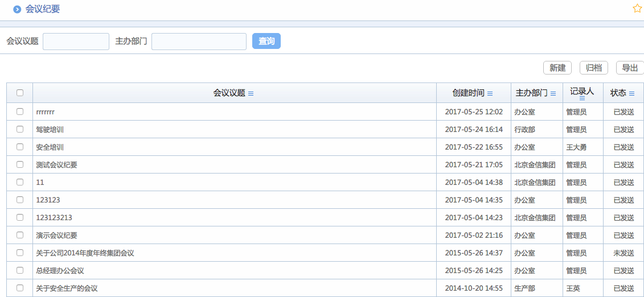This screenshot has height=297, width=644.
Task: Click the favorite star icon
Action: (x=637, y=9)
